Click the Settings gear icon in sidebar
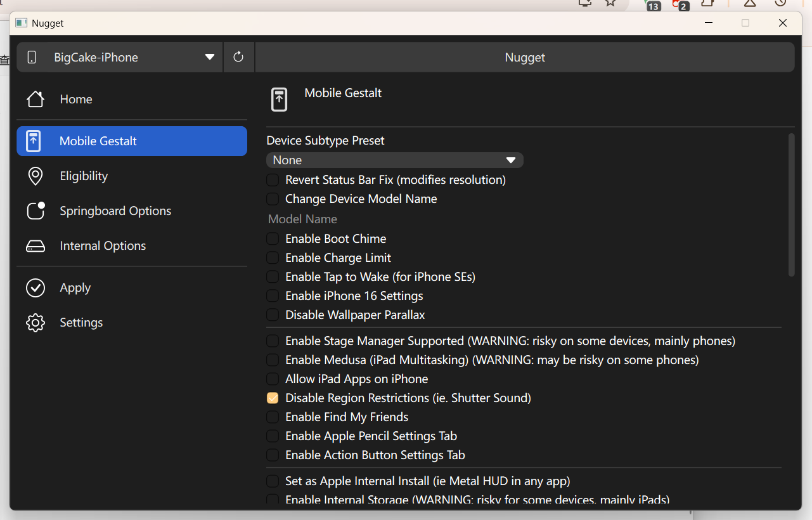Viewport: 812px width, 520px height. 35,323
